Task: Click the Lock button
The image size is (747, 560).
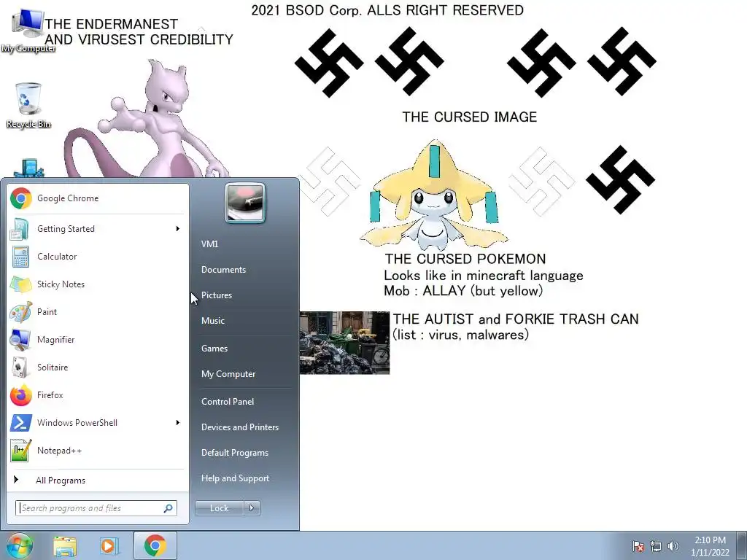Action: 219,508
